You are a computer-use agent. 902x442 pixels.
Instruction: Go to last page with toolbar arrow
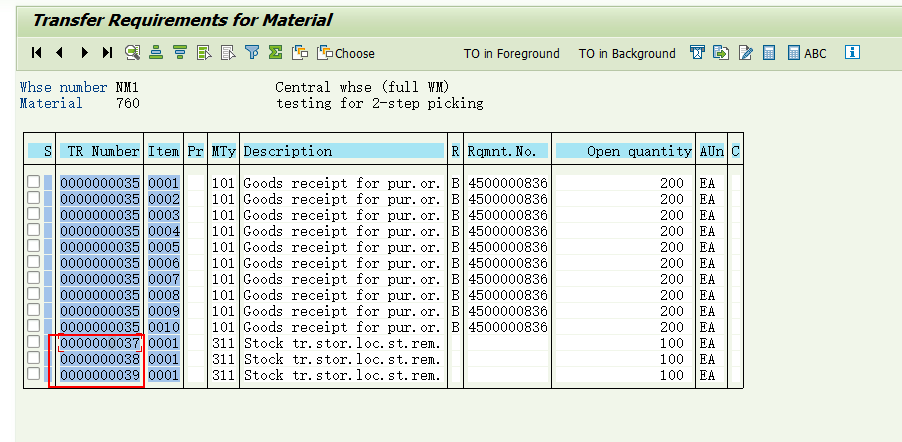click(107, 53)
